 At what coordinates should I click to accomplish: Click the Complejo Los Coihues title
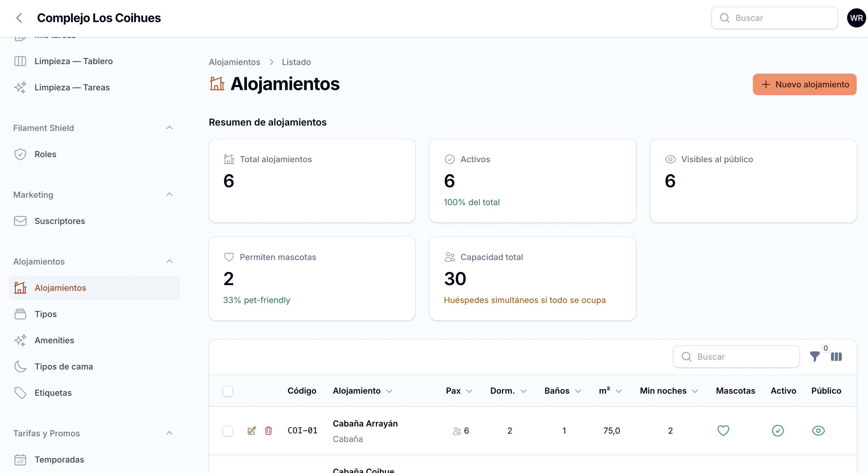99,18
